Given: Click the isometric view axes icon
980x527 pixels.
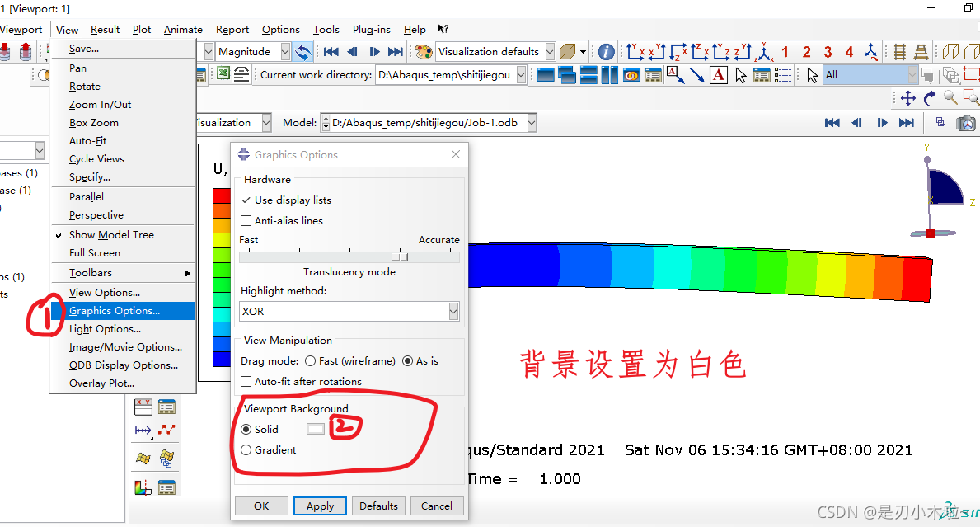Looking at the screenshot, I should click(x=764, y=51).
